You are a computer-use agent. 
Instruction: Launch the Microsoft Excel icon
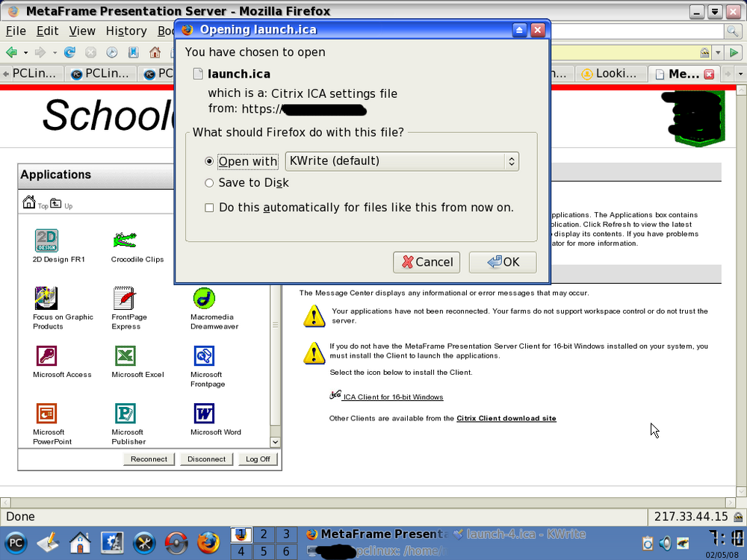[x=125, y=355]
